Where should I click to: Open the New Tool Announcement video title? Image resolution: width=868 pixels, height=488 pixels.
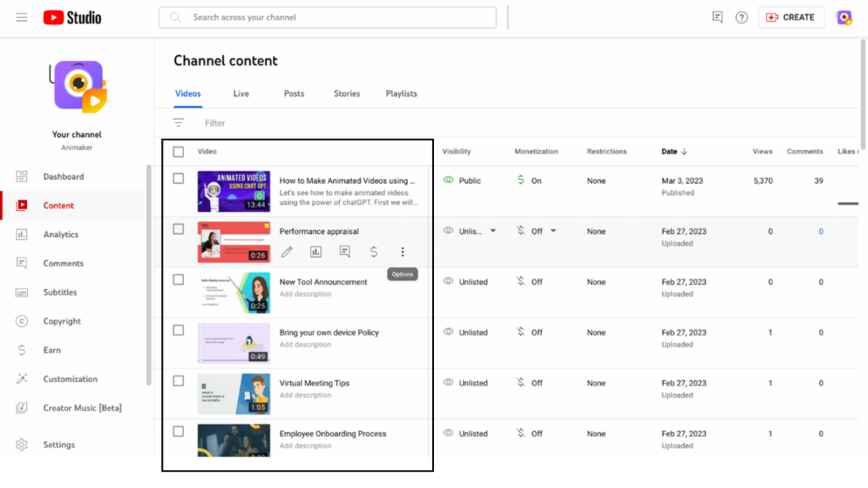click(323, 282)
